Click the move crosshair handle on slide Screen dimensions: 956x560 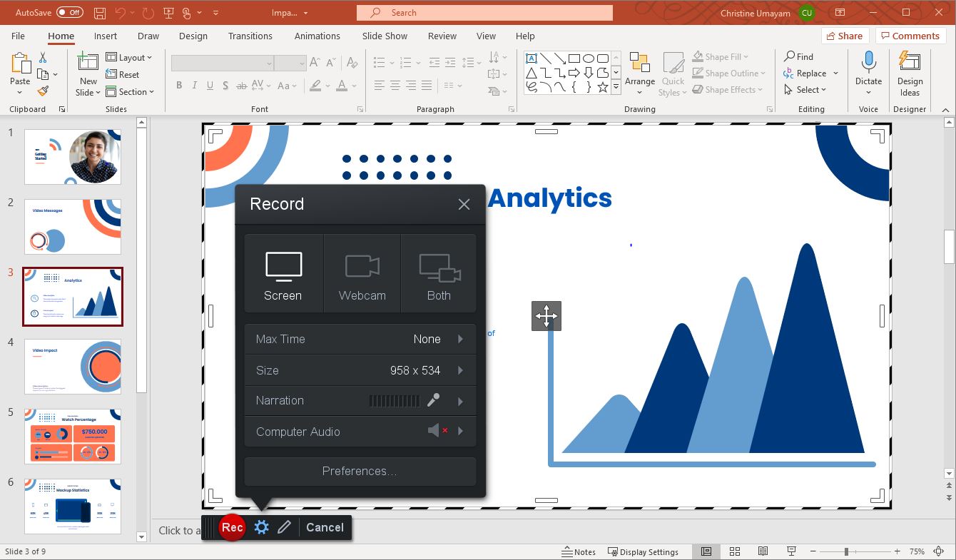(x=546, y=315)
